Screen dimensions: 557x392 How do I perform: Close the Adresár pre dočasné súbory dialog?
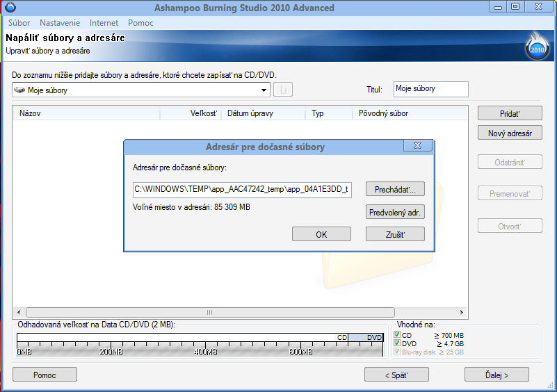pyautogui.click(x=418, y=145)
